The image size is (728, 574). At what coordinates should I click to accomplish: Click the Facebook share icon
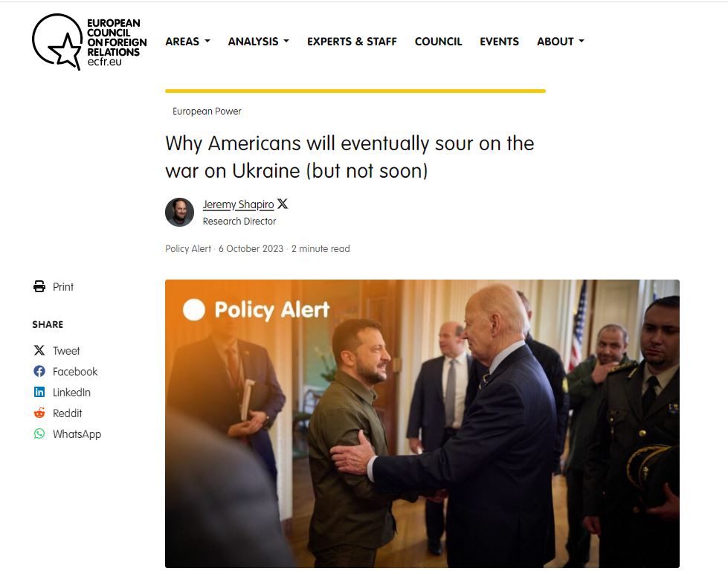39,372
